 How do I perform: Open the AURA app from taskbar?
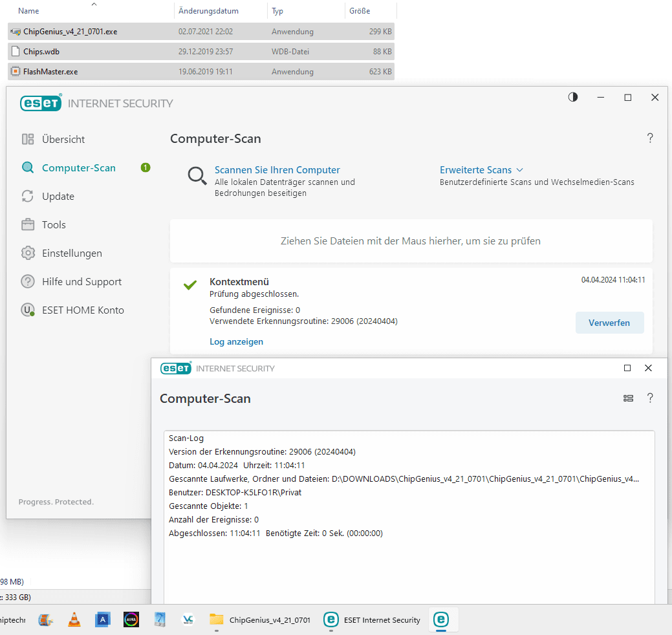point(131,619)
